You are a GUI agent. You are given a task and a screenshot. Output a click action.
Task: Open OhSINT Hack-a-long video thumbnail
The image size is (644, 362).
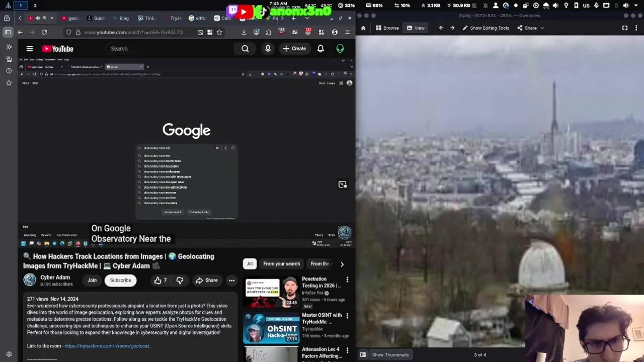(x=271, y=328)
